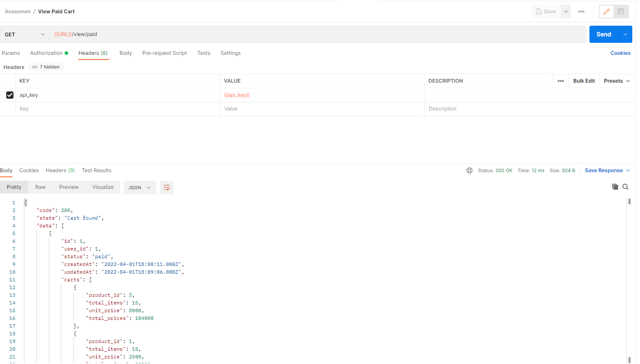Select the Pretty response view
The height and width of the screenshot is (364, 640).
(x=14, y=187)
